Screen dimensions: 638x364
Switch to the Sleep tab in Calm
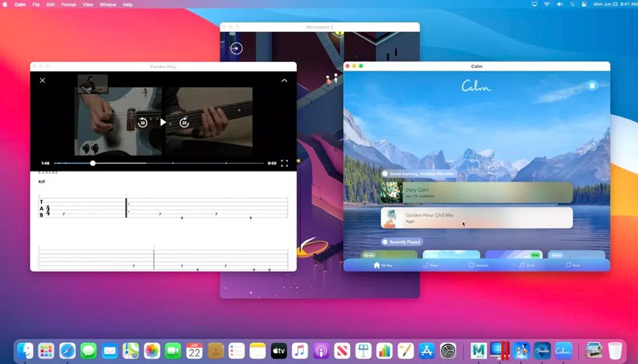[x=430, y=265]
